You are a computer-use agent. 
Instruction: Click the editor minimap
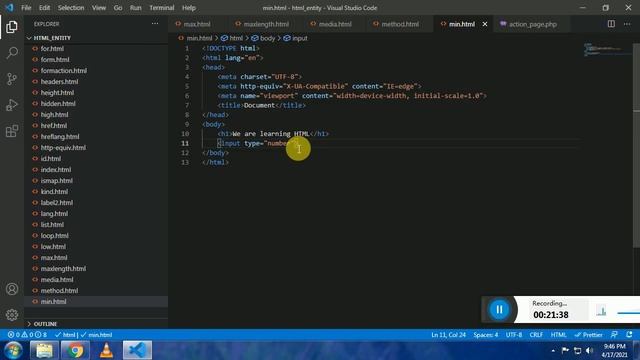607,49
